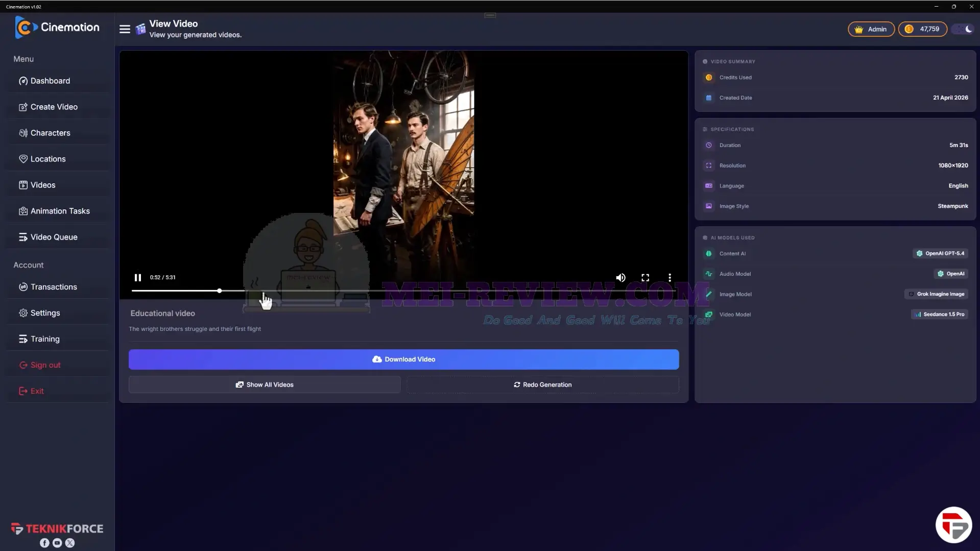Click Show All Videos button

click(x=265, y=385)
